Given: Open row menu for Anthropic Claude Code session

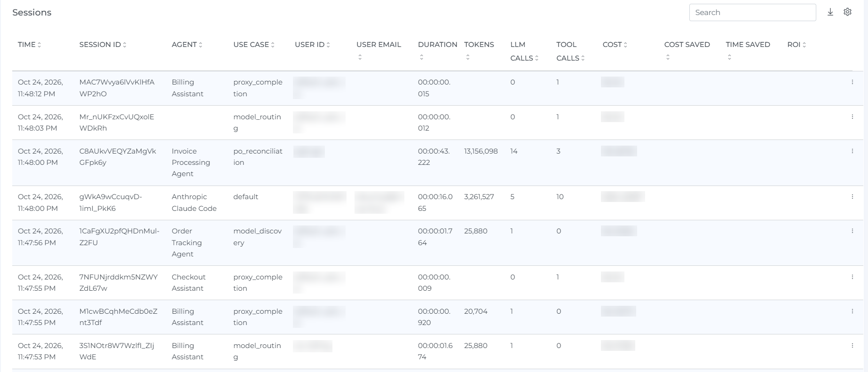Looking at the screenshot, I should [x=852, y=197].
